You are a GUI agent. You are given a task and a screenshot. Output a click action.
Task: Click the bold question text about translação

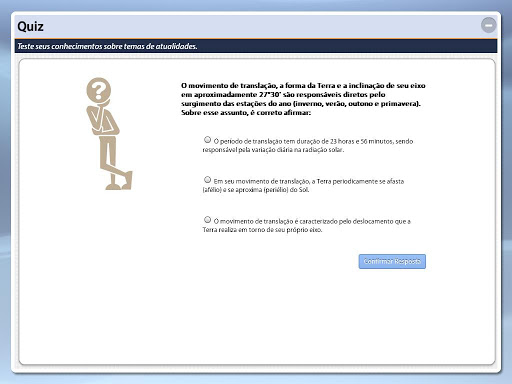click(x=303, y=99)
